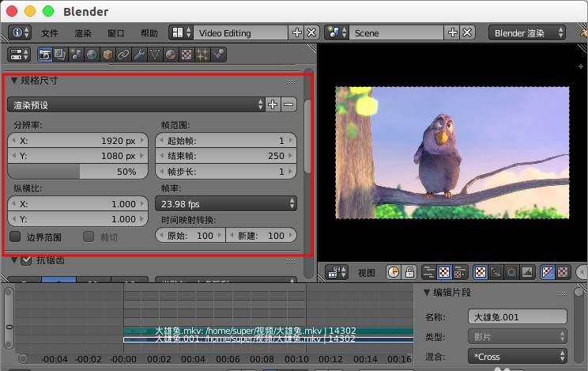Add a new render preset with plus
588x371 pixels.
tap(273, 104)
